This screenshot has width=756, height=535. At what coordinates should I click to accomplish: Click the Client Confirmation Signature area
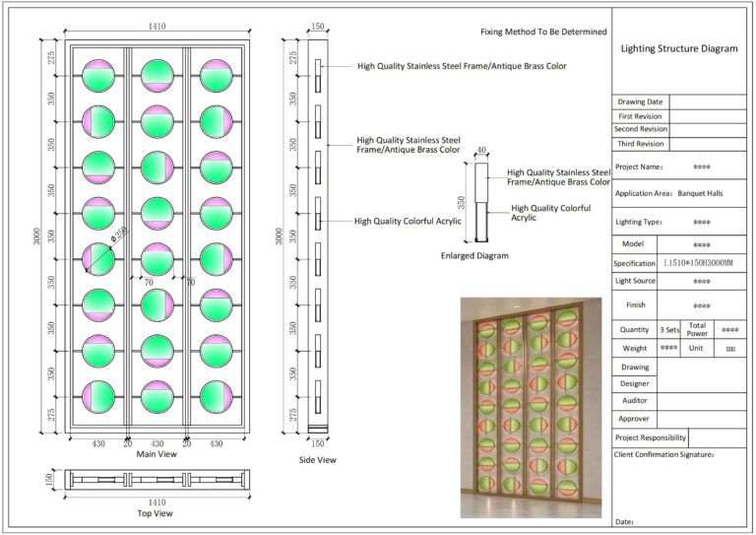click(x=678, y=454)
